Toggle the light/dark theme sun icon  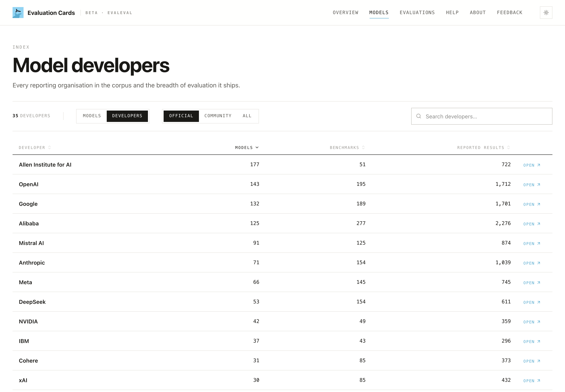point(546,13)
